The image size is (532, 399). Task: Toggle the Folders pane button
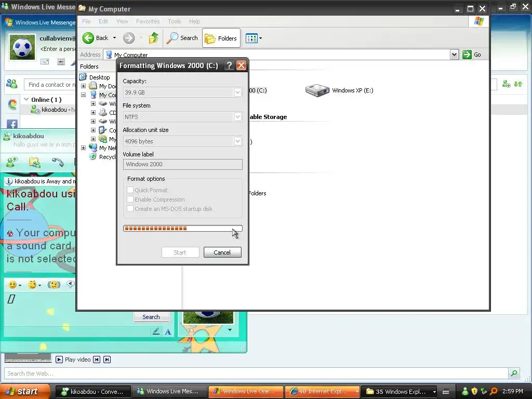pyautogui.click(x=221, y=38)
